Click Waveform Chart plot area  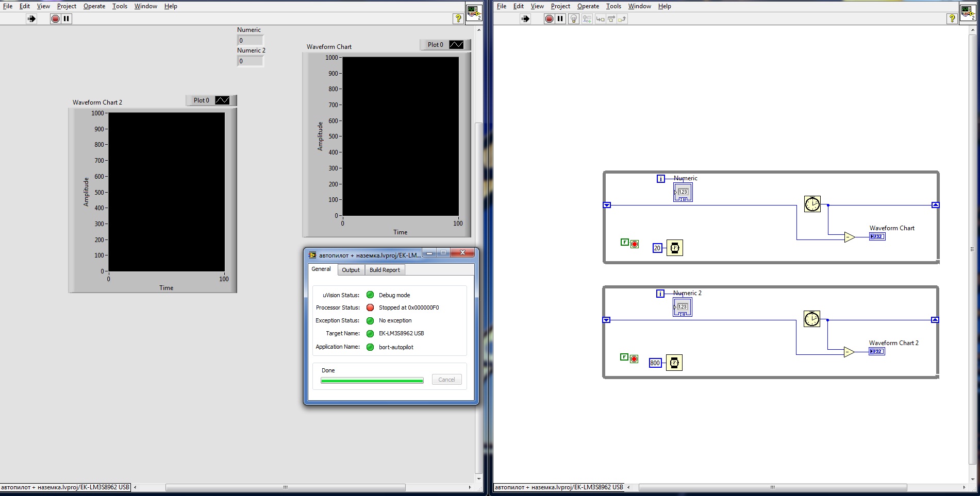coord(401,136)
